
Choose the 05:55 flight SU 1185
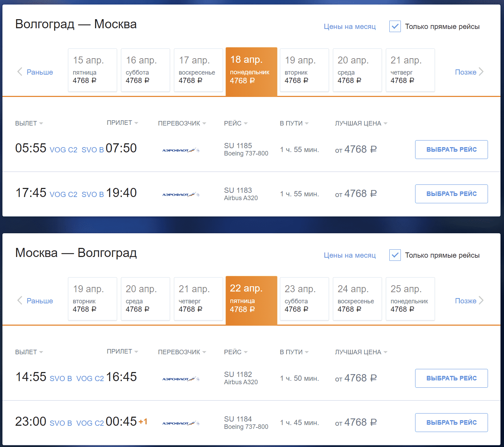coord(451,150)
